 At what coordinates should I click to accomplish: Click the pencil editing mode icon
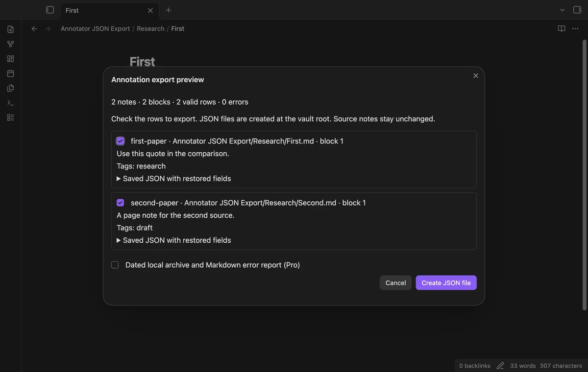coord(500,366)
